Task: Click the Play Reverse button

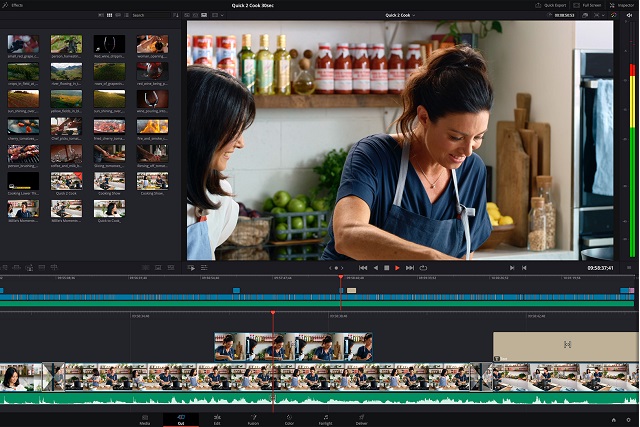Action: (375, 268)
